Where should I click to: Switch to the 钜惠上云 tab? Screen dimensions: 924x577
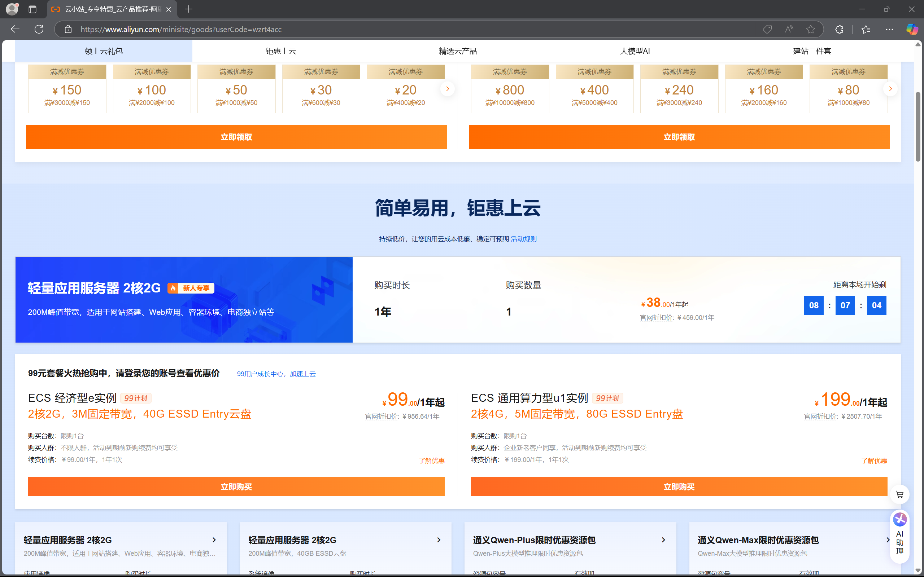(x=281, y=51)
